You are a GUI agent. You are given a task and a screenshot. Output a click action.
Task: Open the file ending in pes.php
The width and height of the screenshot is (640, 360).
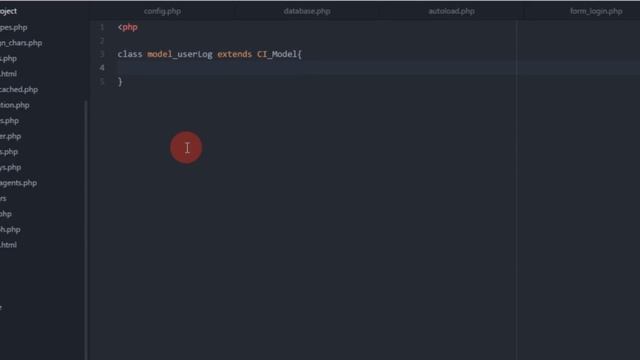[13, 27]
